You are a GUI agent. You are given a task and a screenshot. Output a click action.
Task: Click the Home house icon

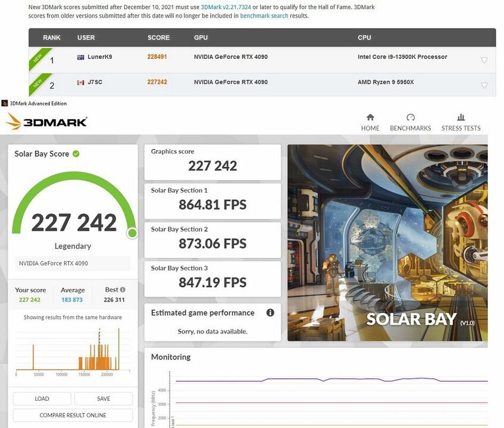[x=370, y=118]
